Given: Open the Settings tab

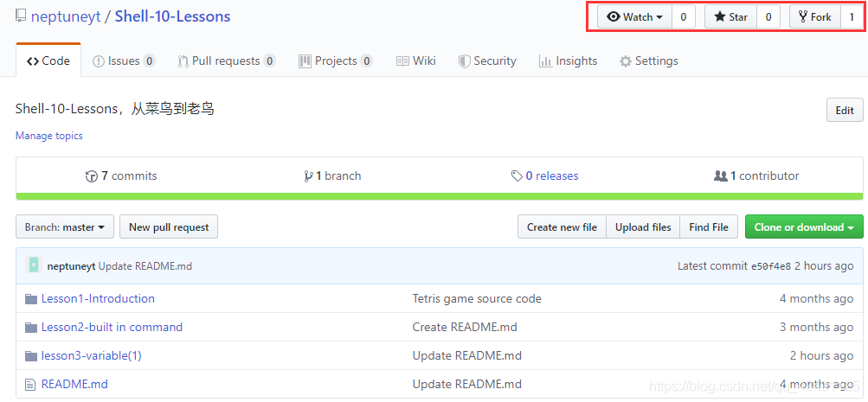Looking at the screenshot, I should pyautogui.click(x=649, y=61).
